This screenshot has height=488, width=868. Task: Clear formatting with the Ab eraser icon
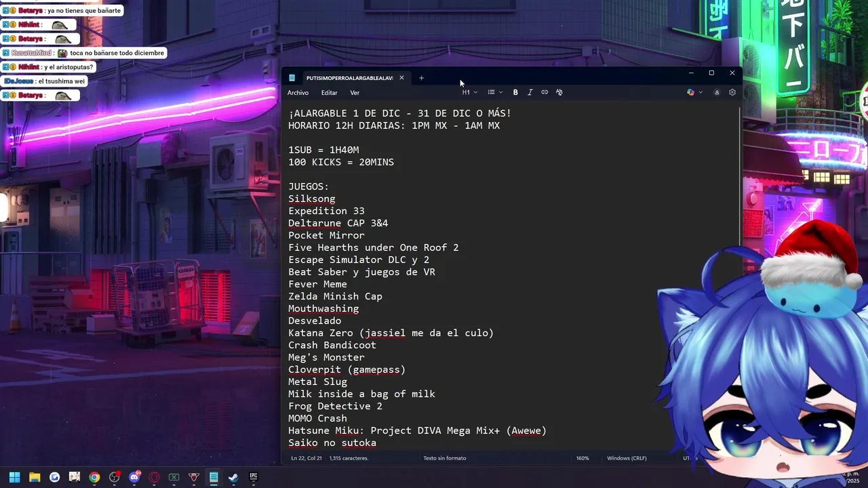(559, 92)
